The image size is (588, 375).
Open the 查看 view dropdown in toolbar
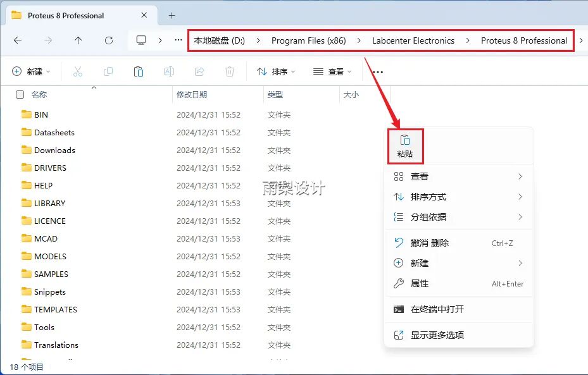pos(332,72)
